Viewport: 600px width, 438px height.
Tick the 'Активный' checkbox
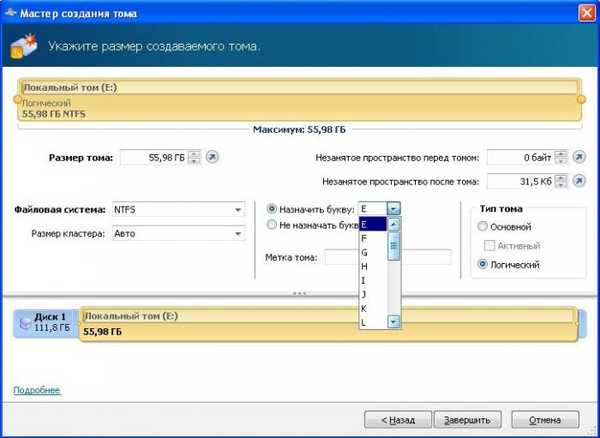point(489,246)
